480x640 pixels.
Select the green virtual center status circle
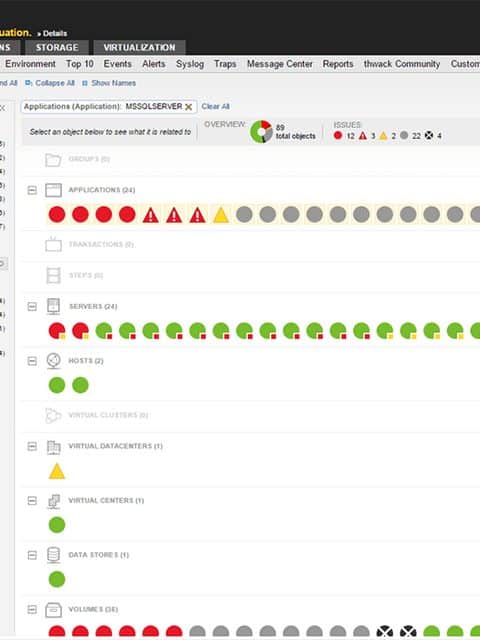[x=57, y=525]
